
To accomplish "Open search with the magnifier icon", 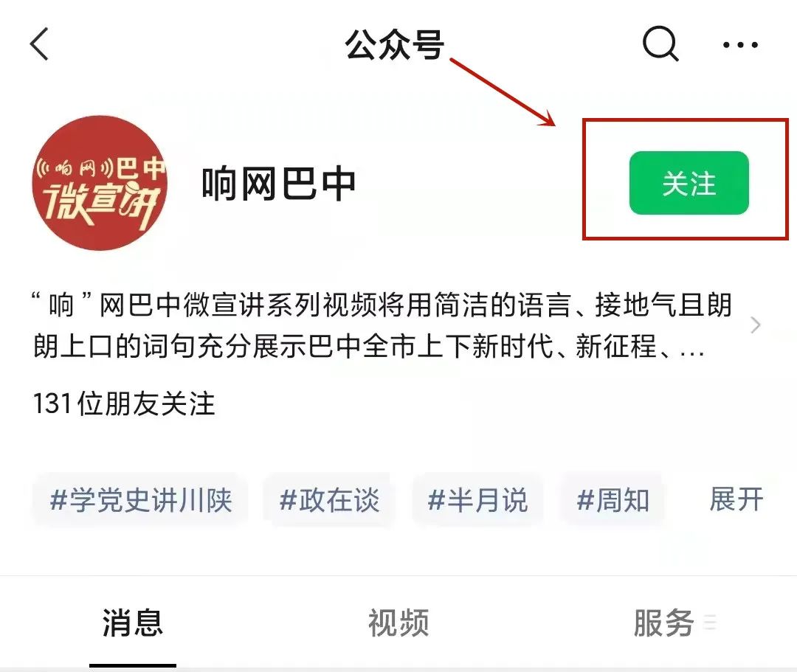I will (x=660, y=44).
